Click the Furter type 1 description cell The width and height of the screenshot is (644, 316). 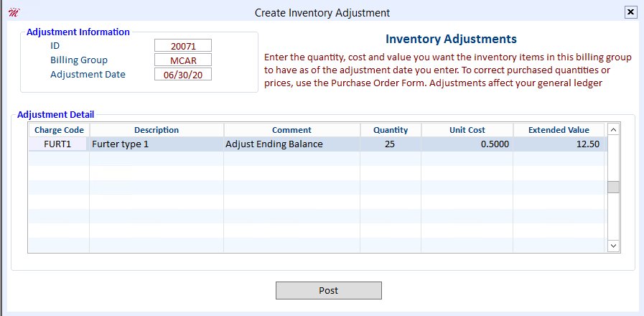tap(157, 144)
